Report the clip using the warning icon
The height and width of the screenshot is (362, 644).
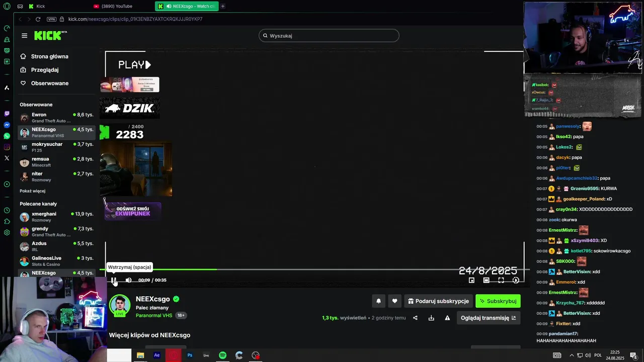point(447,318)
